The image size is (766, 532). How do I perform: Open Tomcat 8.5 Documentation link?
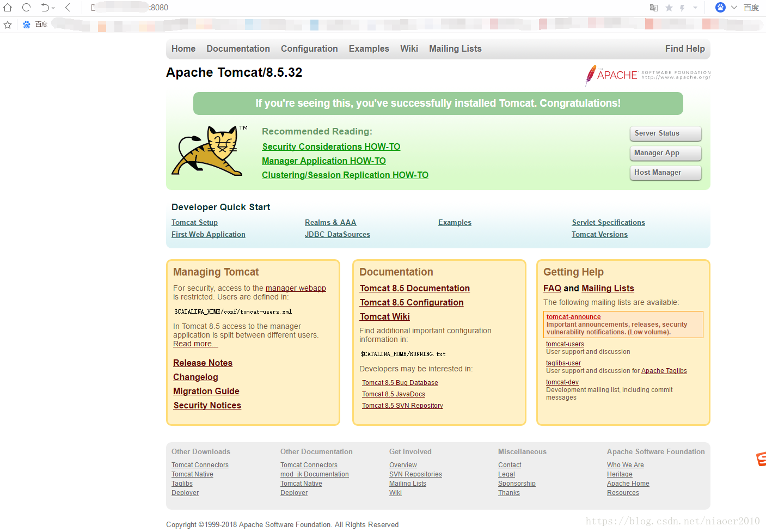(415, 288)
